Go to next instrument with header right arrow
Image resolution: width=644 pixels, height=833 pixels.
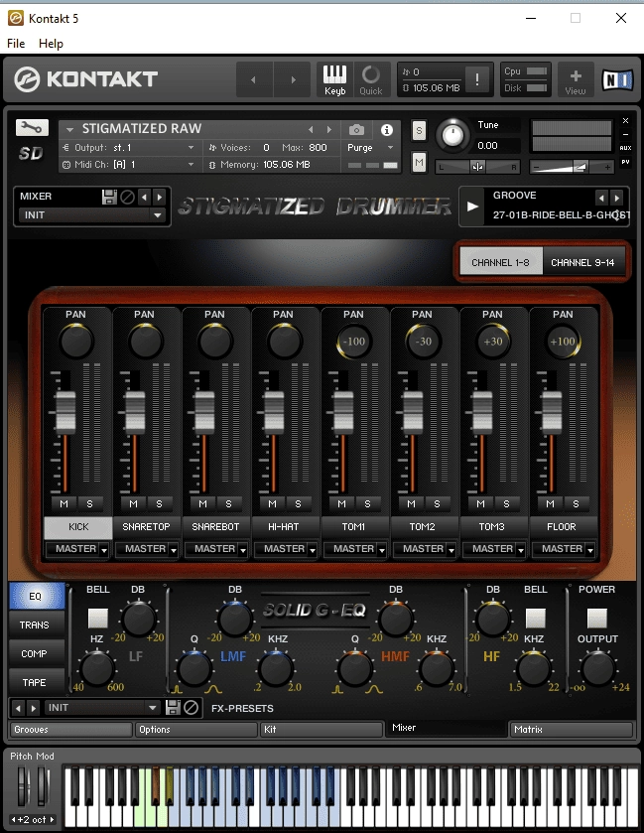(x=293, y=79)
